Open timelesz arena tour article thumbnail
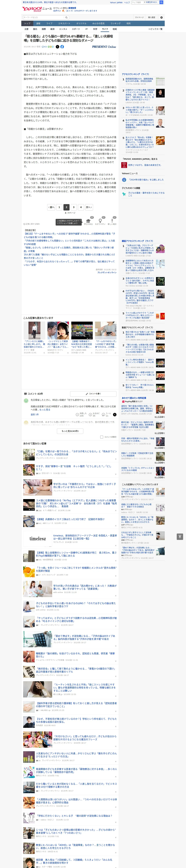186x868 pixels. (x=38, y=538)
